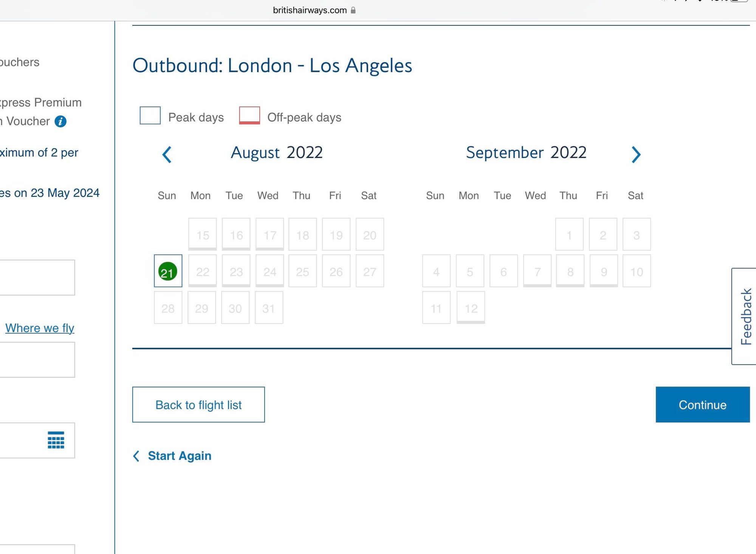Open the calendar picker icon

click(56, 440)
